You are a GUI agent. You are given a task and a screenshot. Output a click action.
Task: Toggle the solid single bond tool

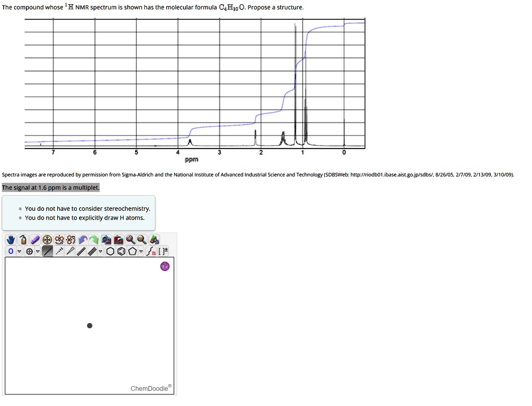point(48,251)
